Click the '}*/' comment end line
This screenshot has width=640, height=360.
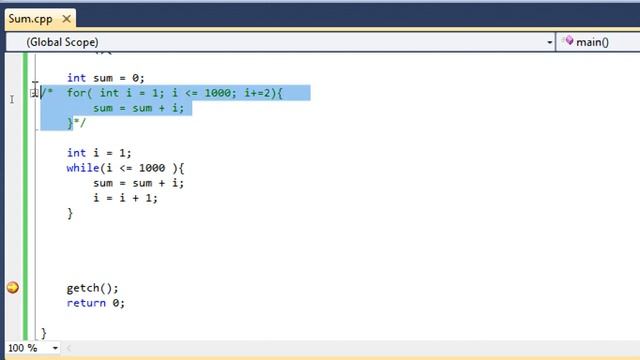tap(77, 123)
